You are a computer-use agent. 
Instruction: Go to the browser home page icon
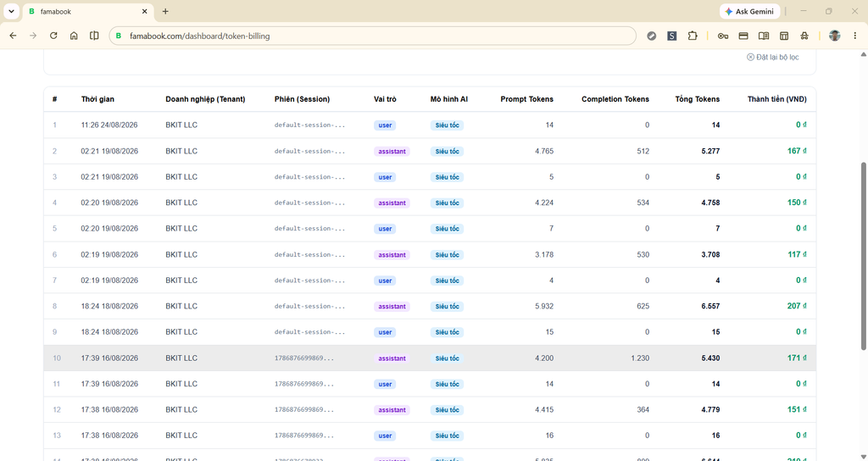pyautogui.click(x=74, y=36)
